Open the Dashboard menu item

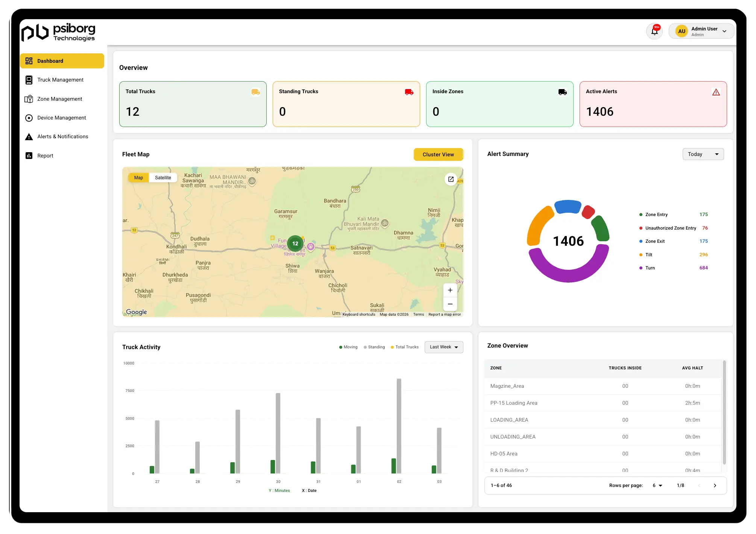tap(62, 61)
